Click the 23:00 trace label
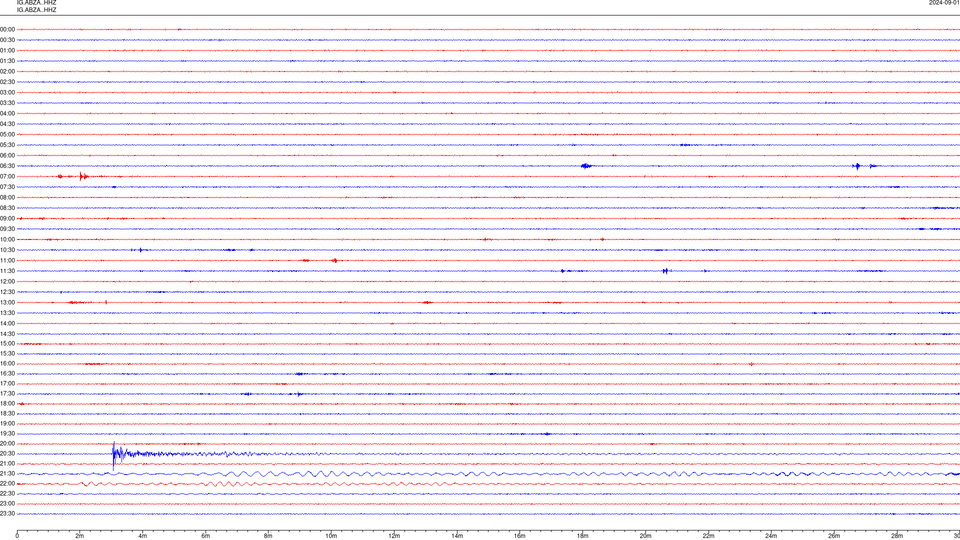Screen dimensions: 960x540 7,504
